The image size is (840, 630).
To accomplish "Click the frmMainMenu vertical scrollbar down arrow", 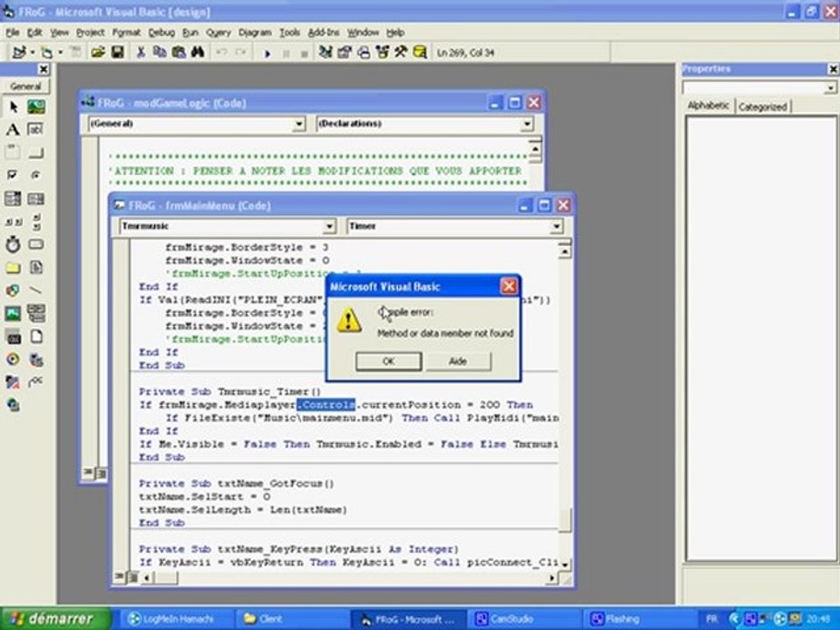I will pyautogui.click(x=564, y=564).
